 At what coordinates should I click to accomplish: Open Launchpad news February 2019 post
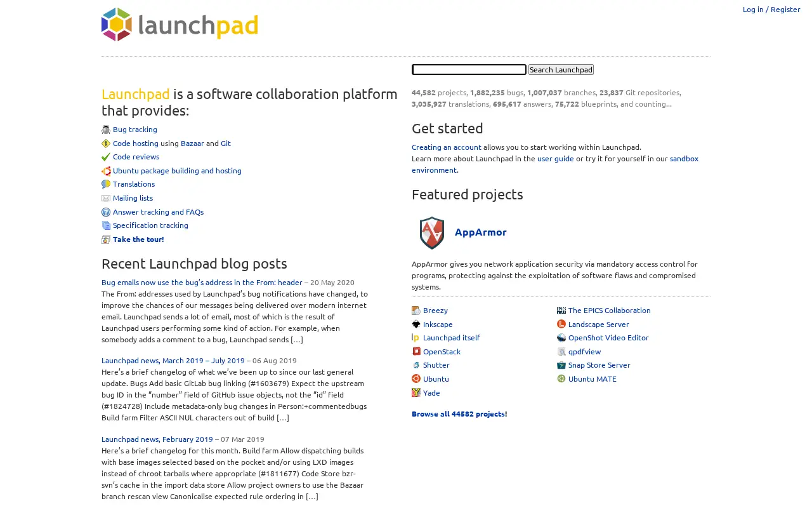[x=157, y=439]
